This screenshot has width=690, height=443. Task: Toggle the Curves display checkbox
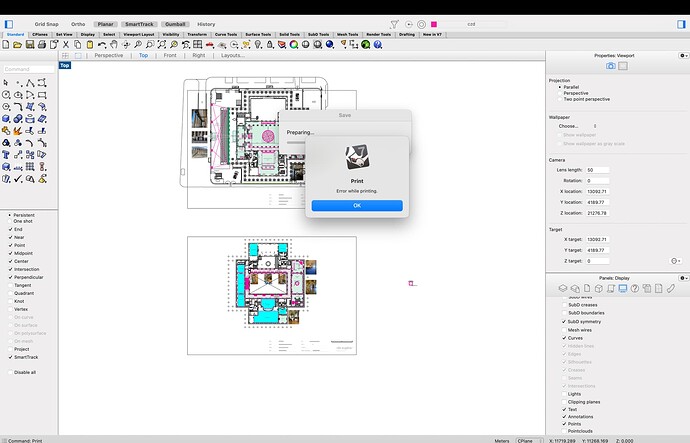point(564,338)
